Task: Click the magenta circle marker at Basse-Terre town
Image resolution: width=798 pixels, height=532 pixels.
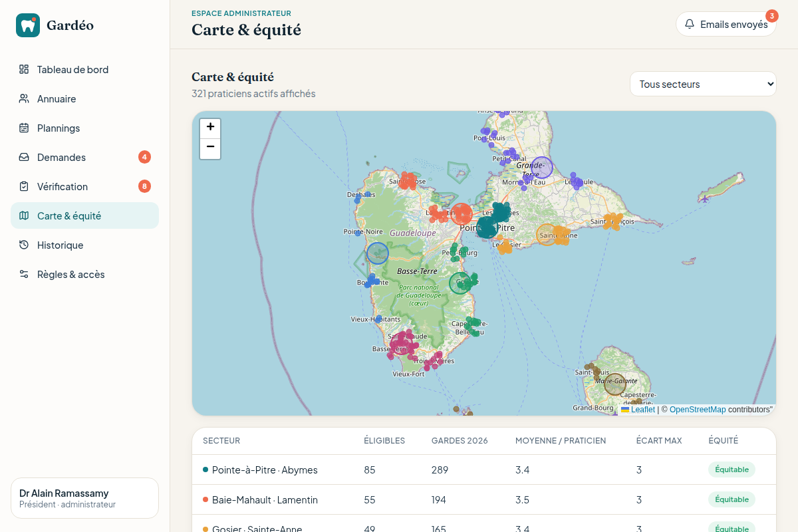Action: (x=402, y=344)
